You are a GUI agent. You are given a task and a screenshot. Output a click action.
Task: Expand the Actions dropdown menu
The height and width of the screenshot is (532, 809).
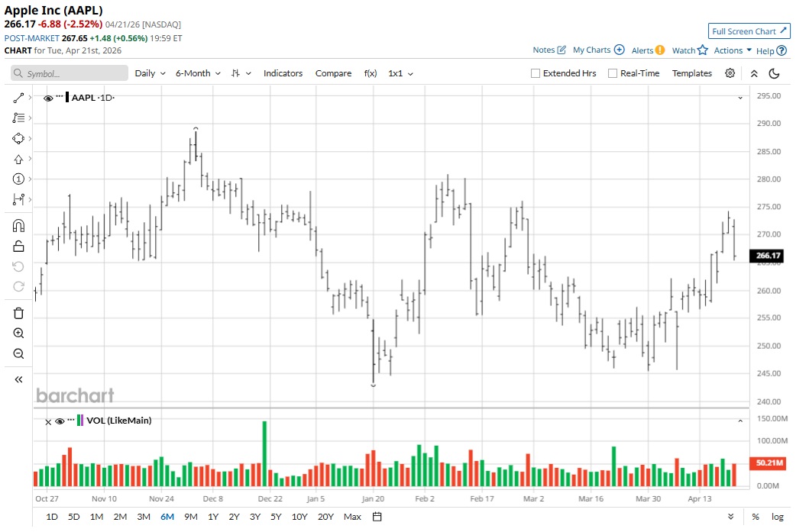(x=733, y=50)
